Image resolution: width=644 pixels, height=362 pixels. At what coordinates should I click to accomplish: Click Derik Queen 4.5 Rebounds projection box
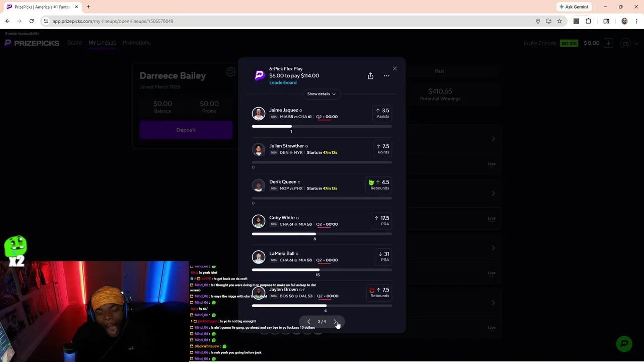point(379,185)
